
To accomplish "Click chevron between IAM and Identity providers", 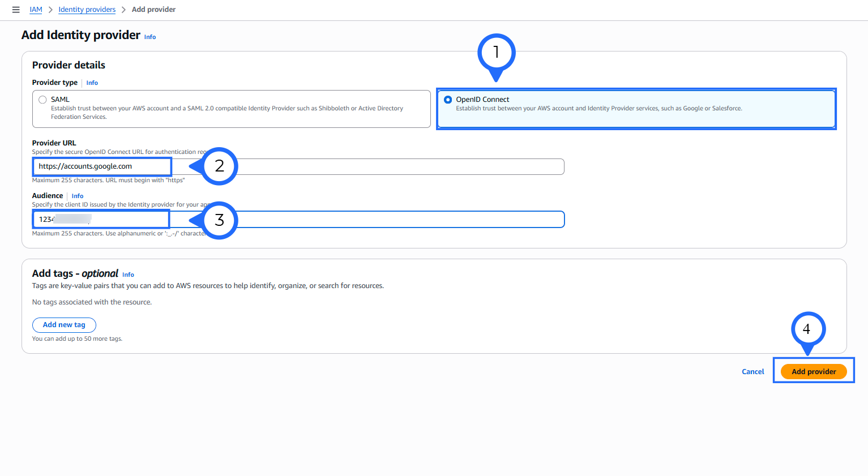I will [x=50, y=10].
